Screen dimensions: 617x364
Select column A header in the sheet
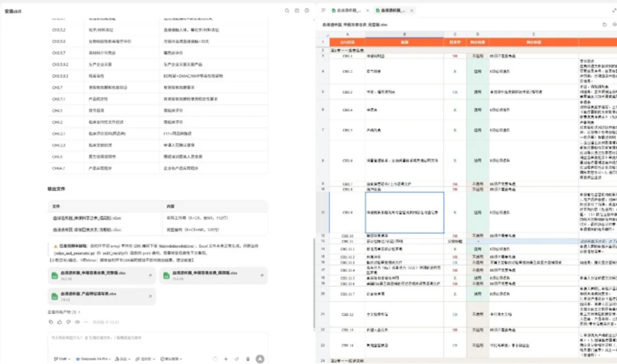(347, 34)
